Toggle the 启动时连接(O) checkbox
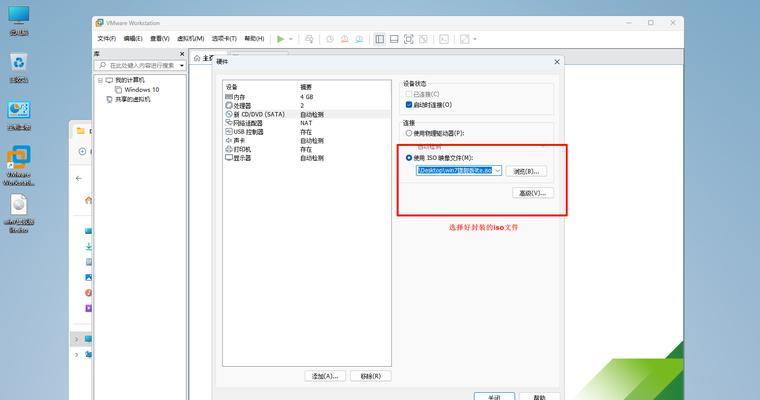Image resolution: width=760 pixels, height=400 pixels. 409,105
